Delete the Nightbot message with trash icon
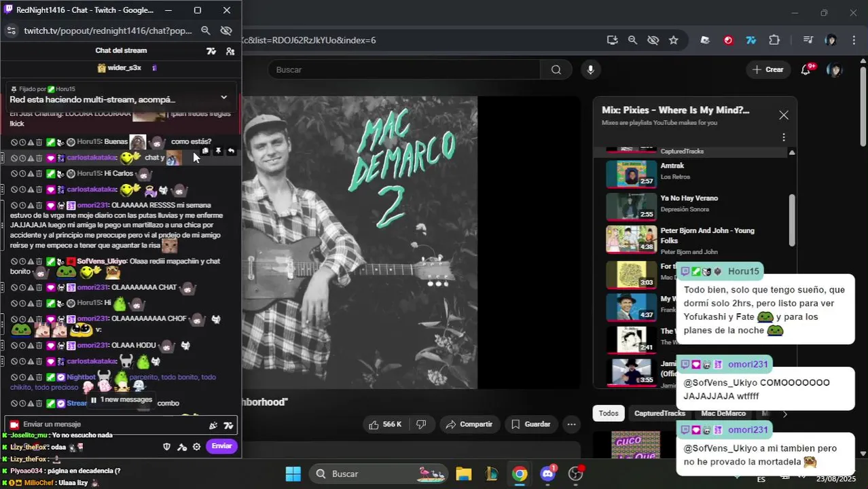 click(x=39, y=378)
